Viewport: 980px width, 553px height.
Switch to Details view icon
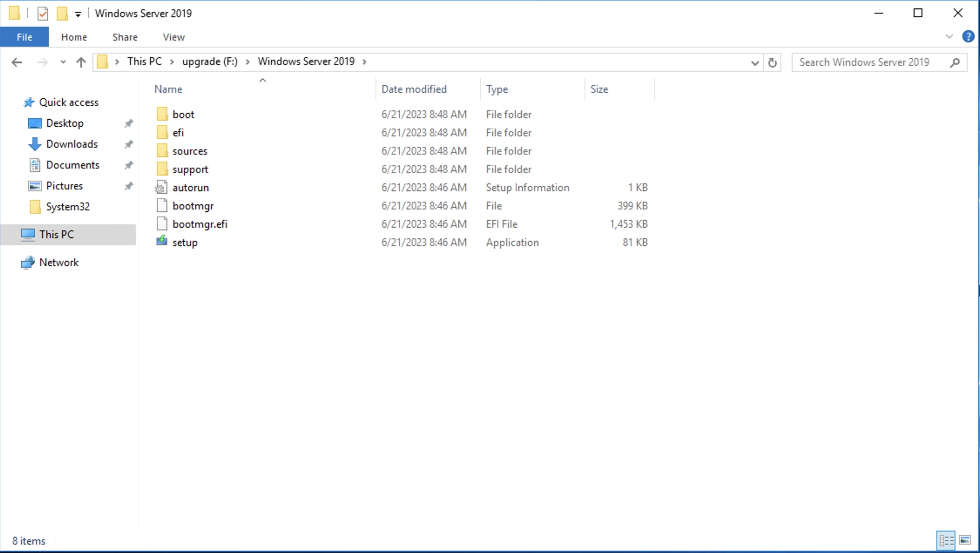tap(946, 540)
